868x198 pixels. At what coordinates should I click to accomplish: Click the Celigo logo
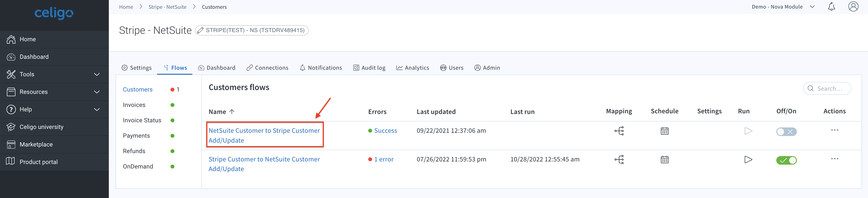pos(54,13)
